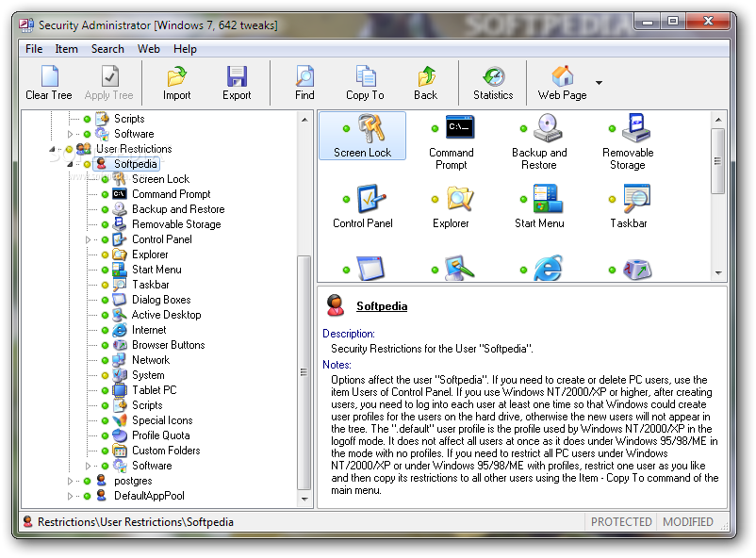Toggle status dot of Taskbar tree item
The width and height of the screenshot is (756, 558).
(106, 285)
